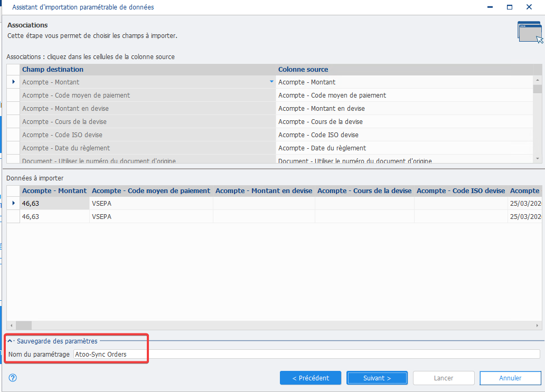
Task: Click the associations vertical scrollbar thumb
Action: tap(538, 89)
